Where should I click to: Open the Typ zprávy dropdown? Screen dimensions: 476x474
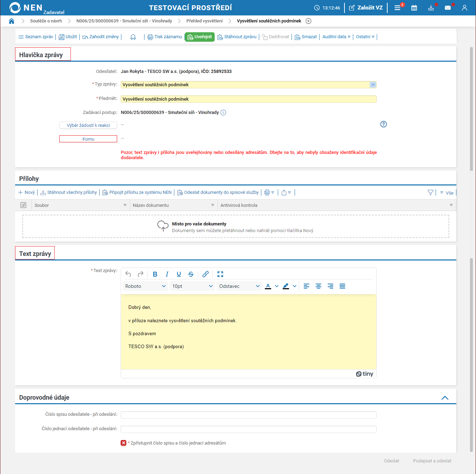373,84
